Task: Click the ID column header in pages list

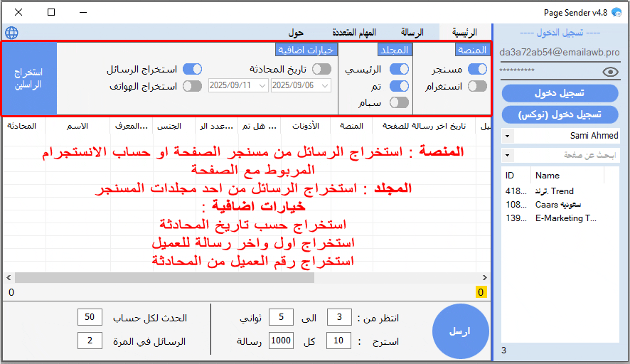Action: pyautogui.click(x=516, y=176)
